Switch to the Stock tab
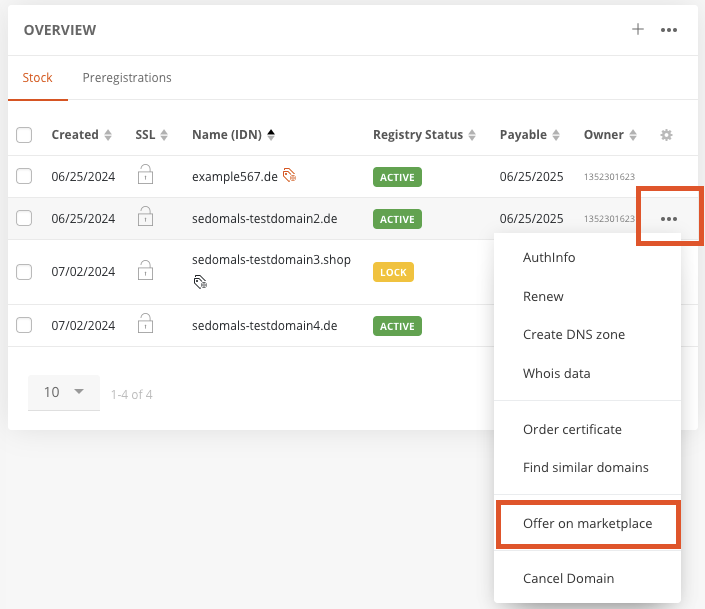Image resolution: width=705 pixels, height=609 pixels. [x=38, y=78]
